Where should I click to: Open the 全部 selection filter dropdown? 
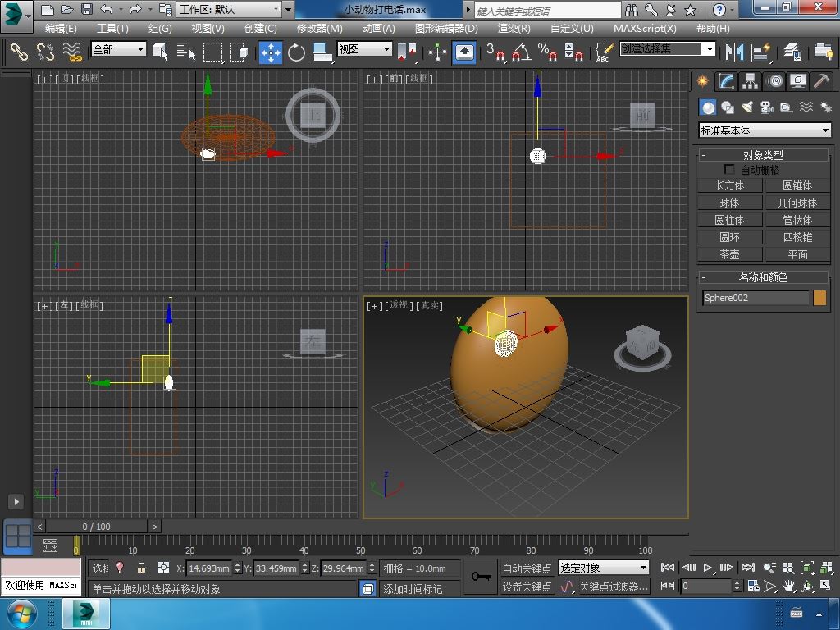[118, 49]
